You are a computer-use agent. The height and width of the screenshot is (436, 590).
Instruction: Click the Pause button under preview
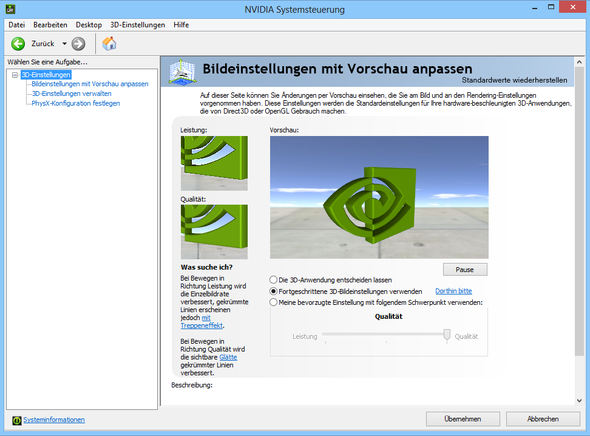pyautogui.click(x=465, y=269)
